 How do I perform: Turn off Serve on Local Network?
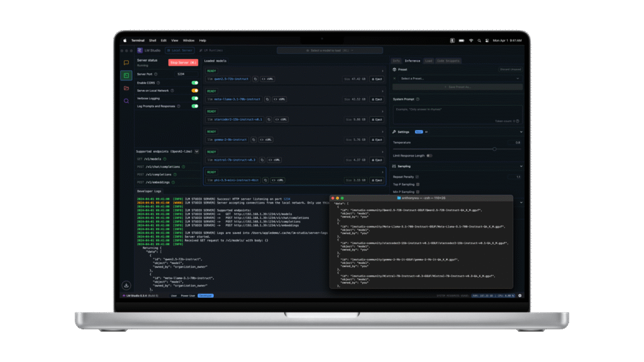pyautogui.click(x=195, y=90)
